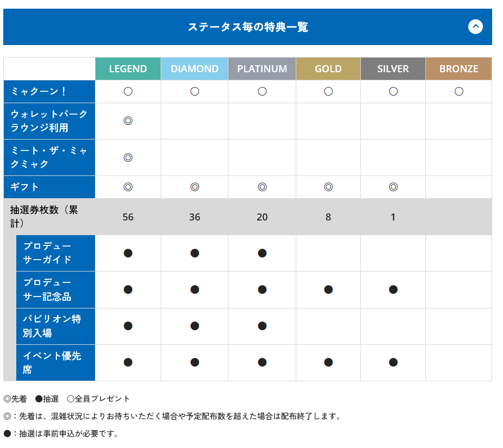Screen dimensions: 503x448
Task: Click the ギフト double circle under LEGEND
Action: point(128,187)
